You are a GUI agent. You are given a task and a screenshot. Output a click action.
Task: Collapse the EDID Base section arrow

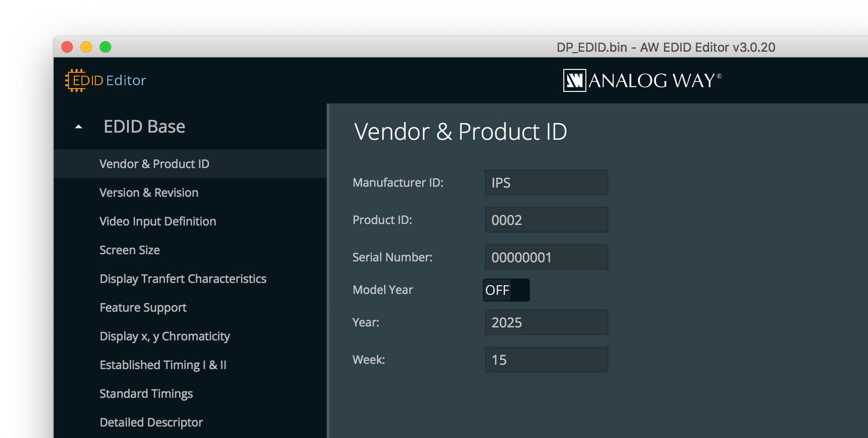(79, 127)
